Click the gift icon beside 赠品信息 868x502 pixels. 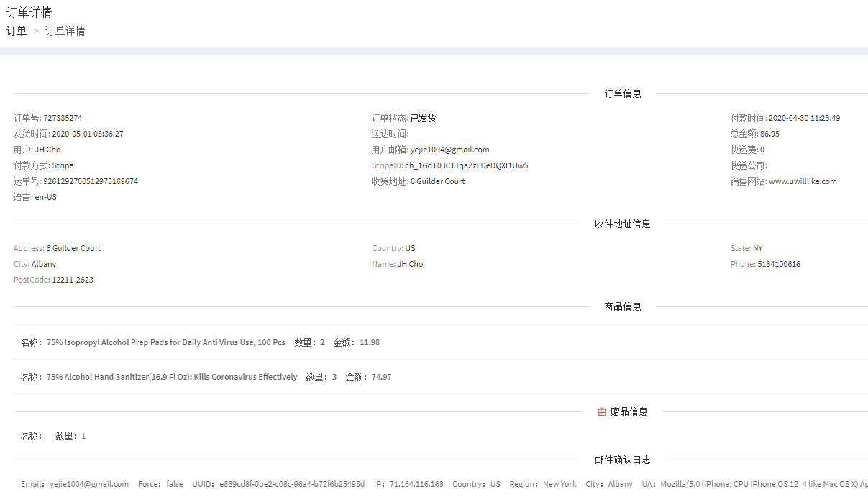pyautogui.click(x=602, y=412)
